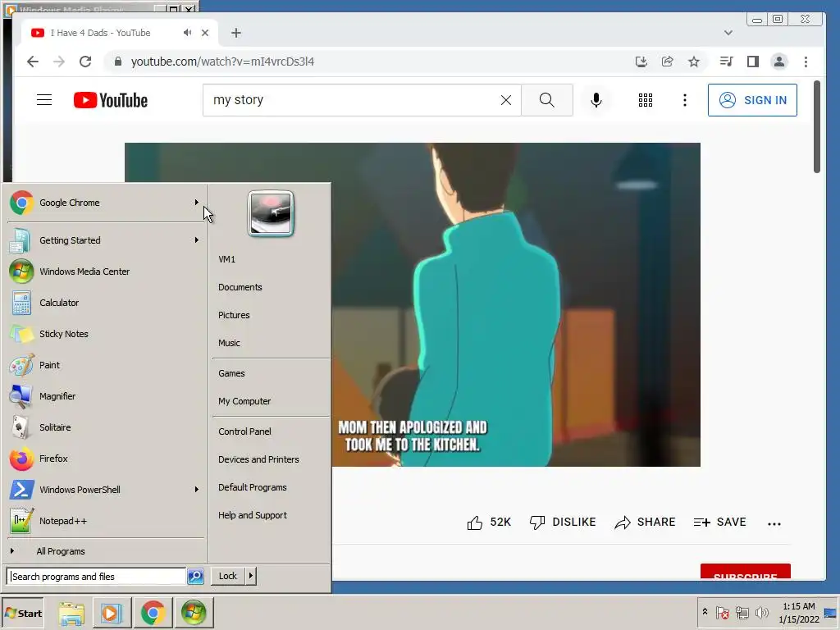Click the SUBSCRIBE button
The width and height of the screenshot is (840, 630).
(745, 572)
